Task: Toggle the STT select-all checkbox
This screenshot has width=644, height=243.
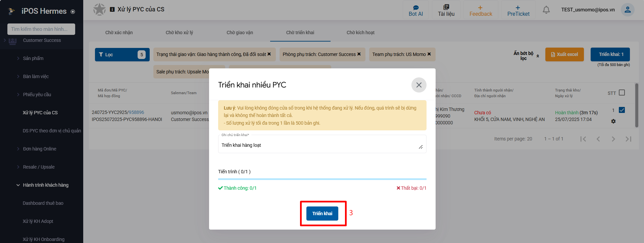Action: (x=622, y=93)
